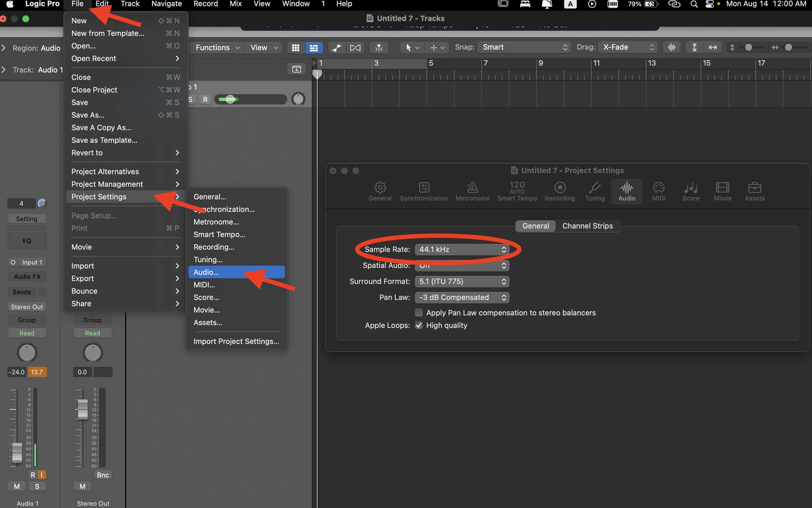Open Smart Tempo settings icon
The width and height of the screenshot is (812, 508).
[517, 191]
